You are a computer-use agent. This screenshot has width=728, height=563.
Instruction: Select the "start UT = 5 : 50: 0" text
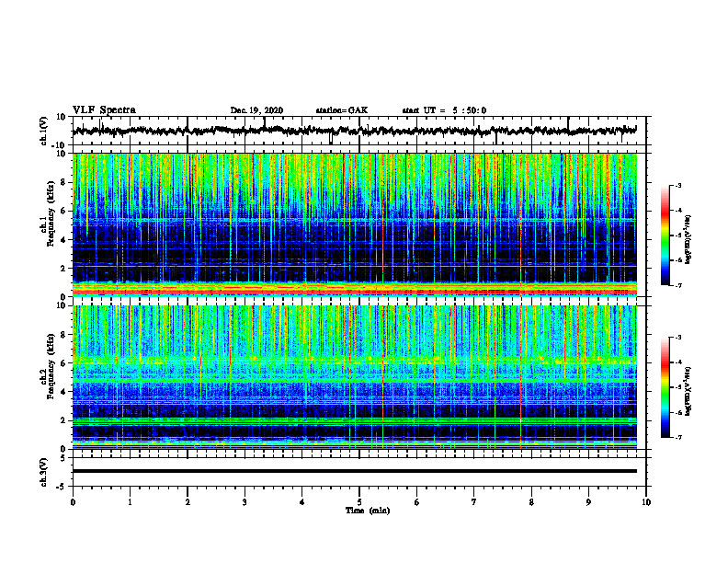pyautogui.click(x=444, y=110)
